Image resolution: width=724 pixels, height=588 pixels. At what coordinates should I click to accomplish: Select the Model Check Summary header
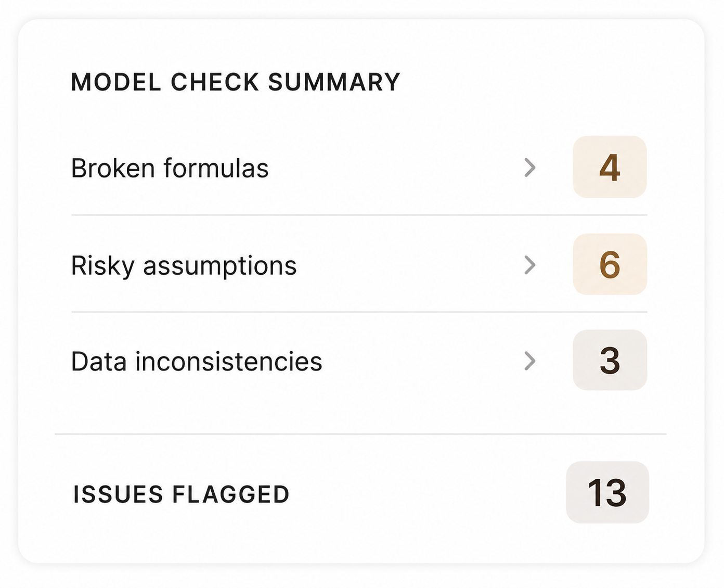pyautogui.click(x=235, y=82)
